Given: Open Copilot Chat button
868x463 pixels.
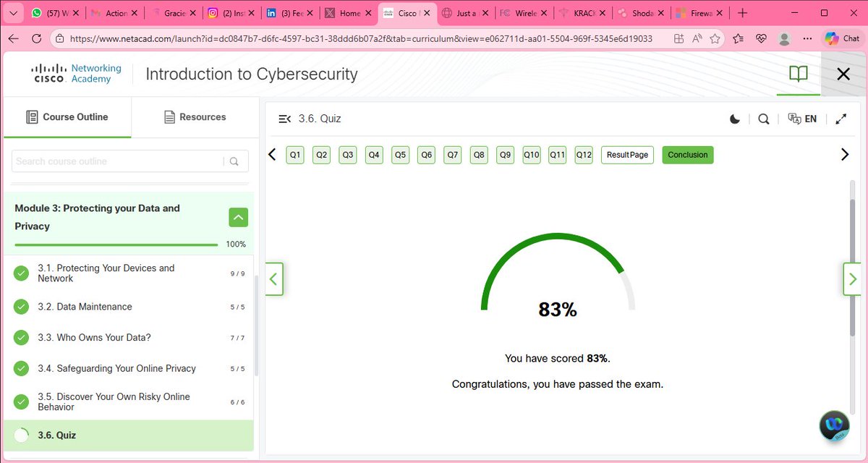Looking at the screenshot, I should [x=842, y=39].
